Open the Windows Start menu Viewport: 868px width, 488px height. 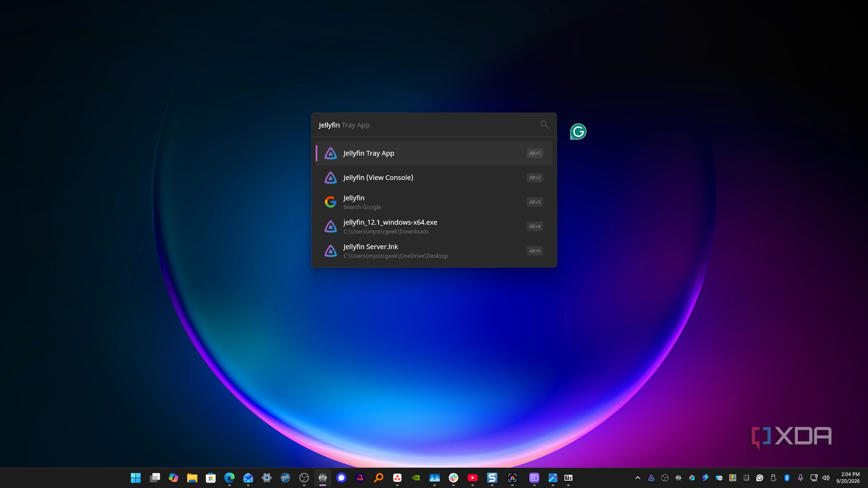136,478
